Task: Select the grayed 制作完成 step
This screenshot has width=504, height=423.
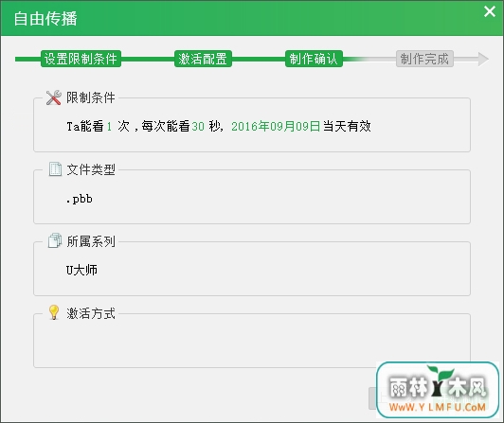Action: [424, 59]
